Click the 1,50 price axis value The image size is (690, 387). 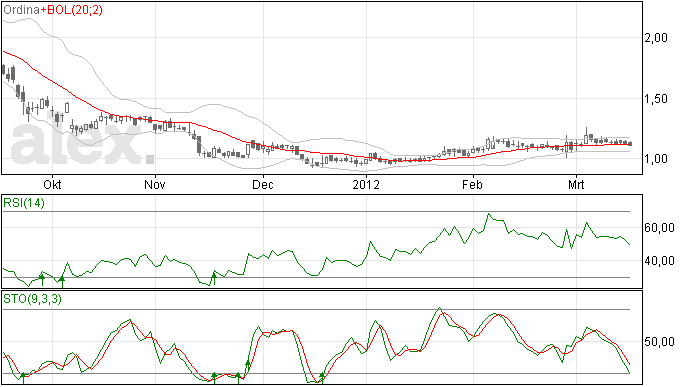pyautogui.click(x=656, y=99)
